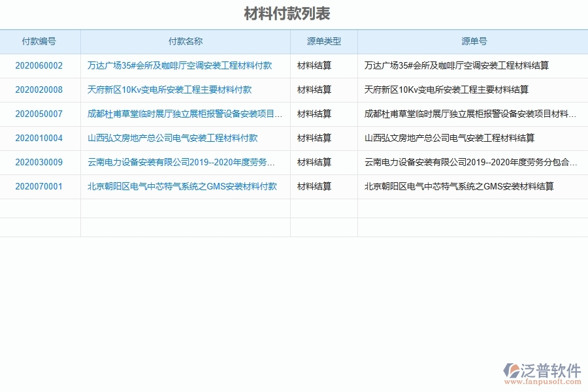Sort by 源单类型 column header
Viewport: 588px width, 392px height.
click(324, 41)
